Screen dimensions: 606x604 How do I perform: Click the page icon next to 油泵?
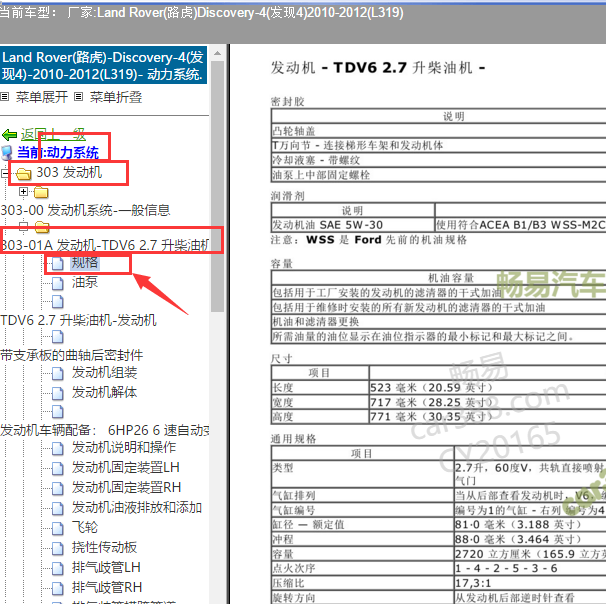click(x=58, y=284)
